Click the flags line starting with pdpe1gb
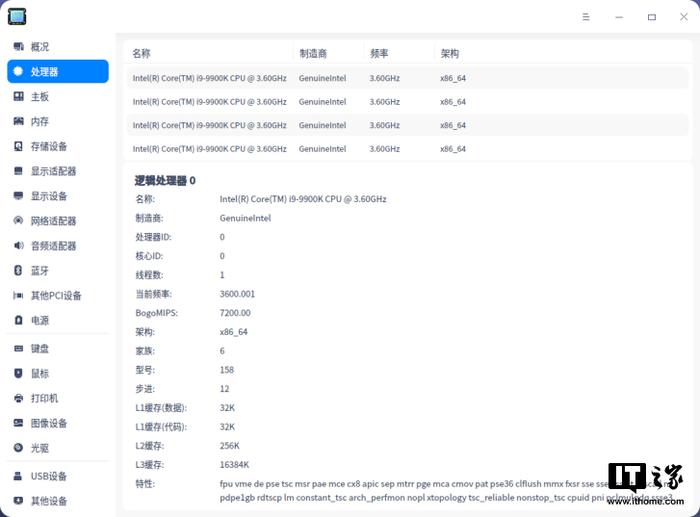This screenshot has width=700, height=517. 446,498
